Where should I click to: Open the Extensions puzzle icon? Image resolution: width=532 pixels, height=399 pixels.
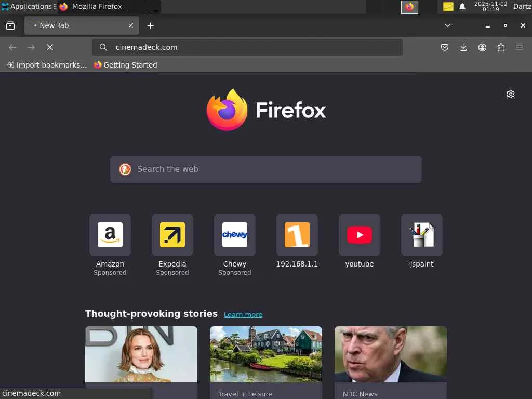[501, 47]
